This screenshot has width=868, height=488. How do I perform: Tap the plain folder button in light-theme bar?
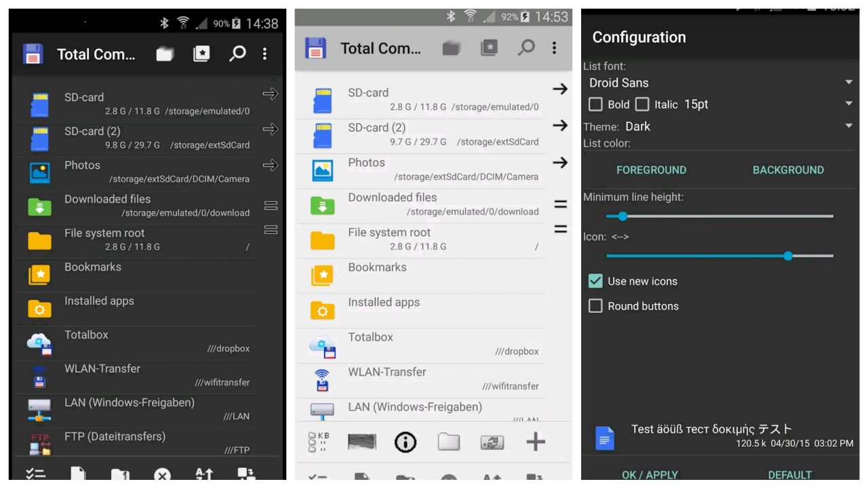449,443
